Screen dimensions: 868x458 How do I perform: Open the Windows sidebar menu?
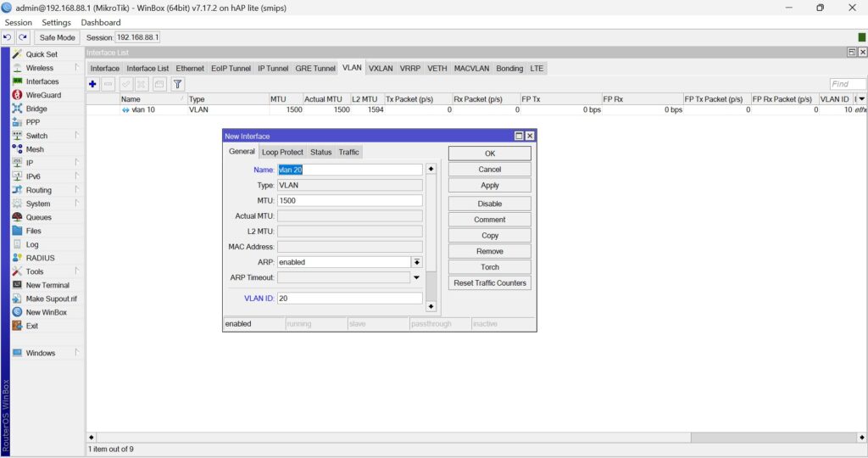click(41, 353)
